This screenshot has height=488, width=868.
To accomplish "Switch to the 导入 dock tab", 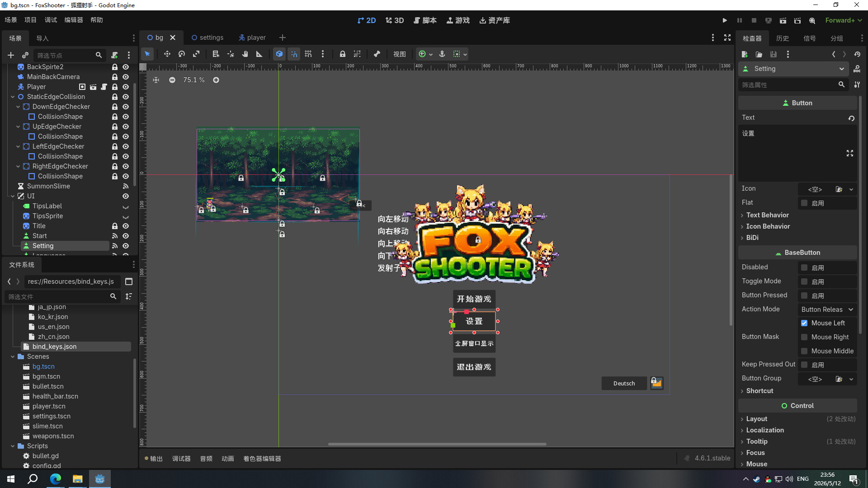I will click(x=42, y=38).
